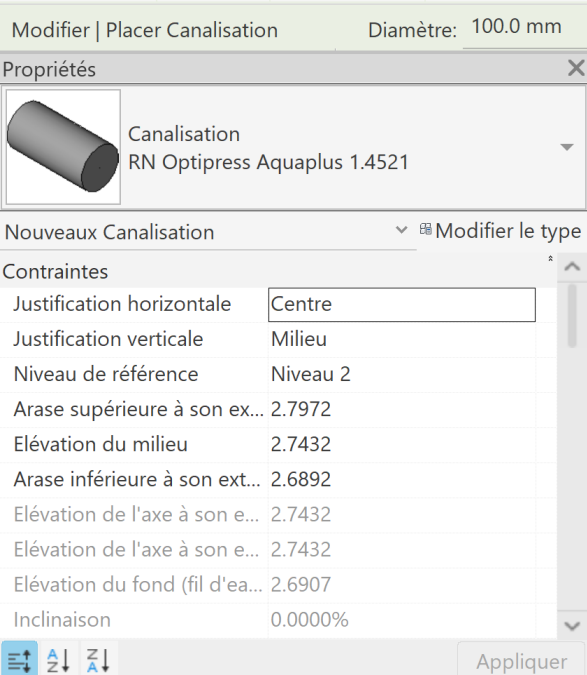
Task: Edit the Diamètre 100.0 mm field
Action: tap(523, 27)
